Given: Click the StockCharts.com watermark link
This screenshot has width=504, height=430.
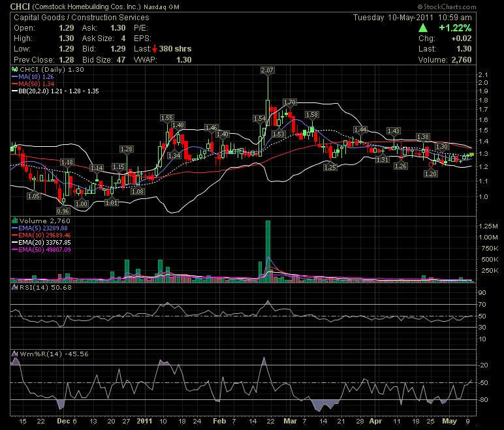Looking at the screenshot, I should coord(447,7).
